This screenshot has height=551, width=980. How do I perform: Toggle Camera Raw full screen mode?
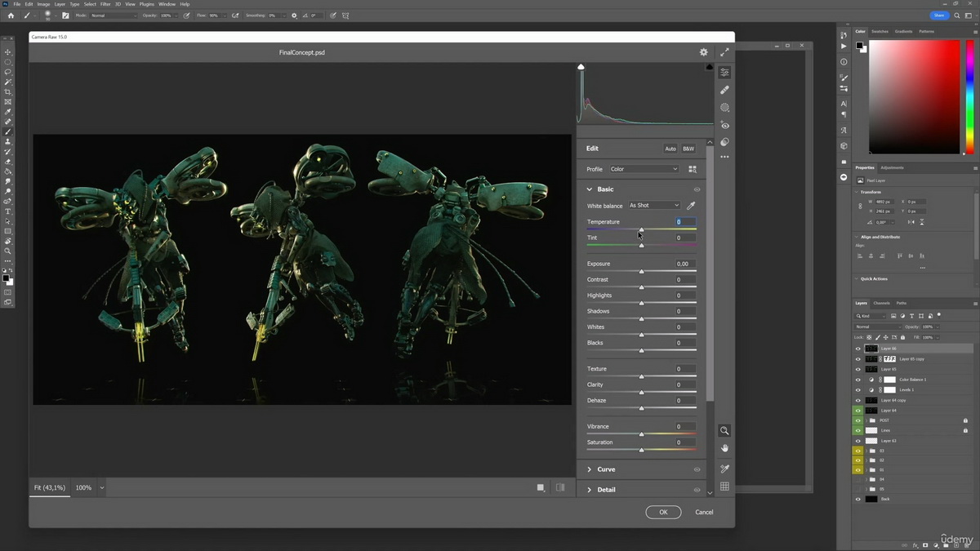pyautogui.click(x=724, y=52)
